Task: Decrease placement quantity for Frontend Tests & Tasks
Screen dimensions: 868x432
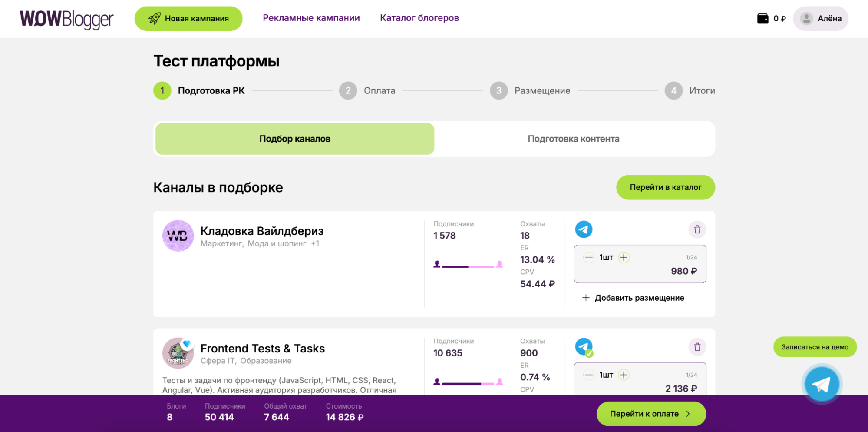Action: coord(589,375)
